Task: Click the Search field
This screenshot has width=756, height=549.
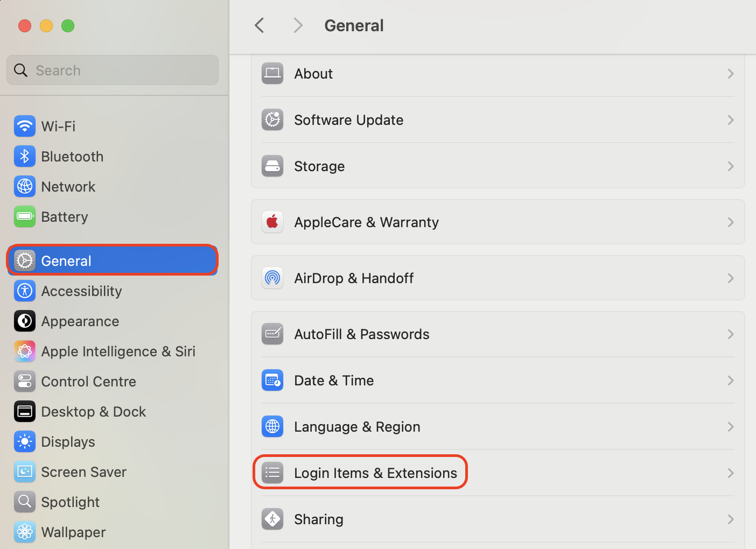Action: pyautogui.click(x=112, y=70)
